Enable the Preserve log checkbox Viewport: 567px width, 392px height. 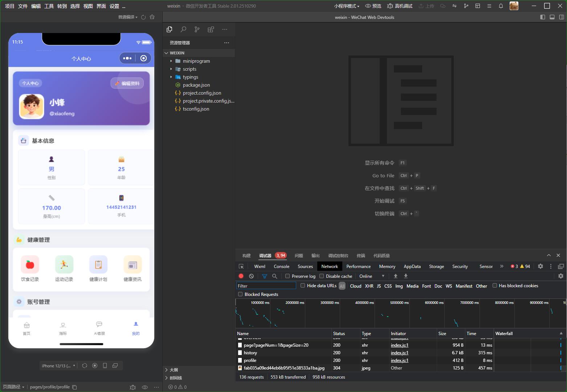[287, 276]
